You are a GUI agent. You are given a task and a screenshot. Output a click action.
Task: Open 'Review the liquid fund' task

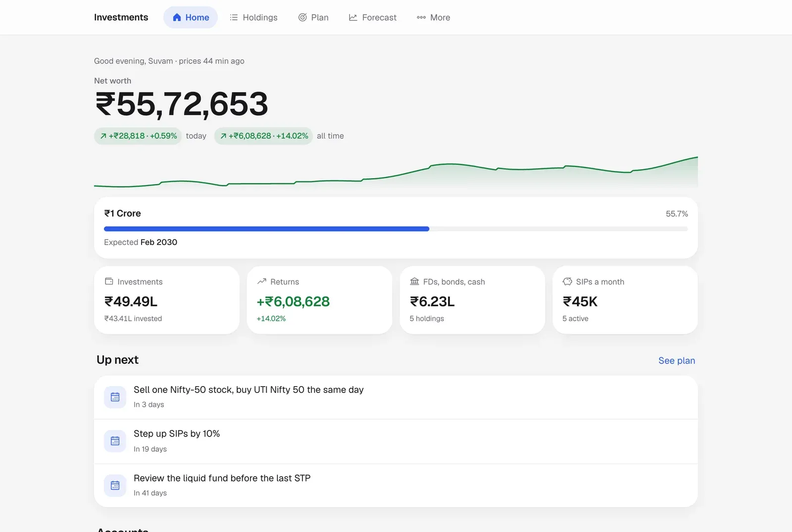pos(396,485)
